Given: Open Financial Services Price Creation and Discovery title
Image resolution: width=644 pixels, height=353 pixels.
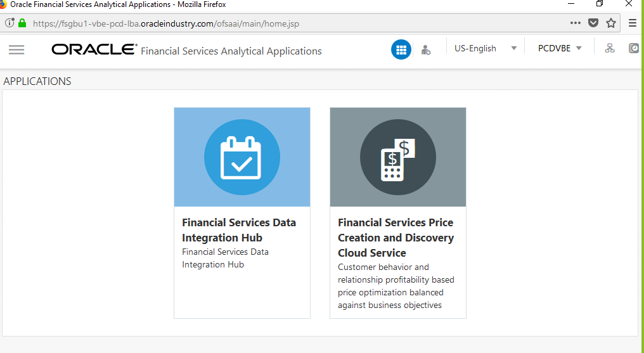Looking at the screenshot, I should click(396, 238).
